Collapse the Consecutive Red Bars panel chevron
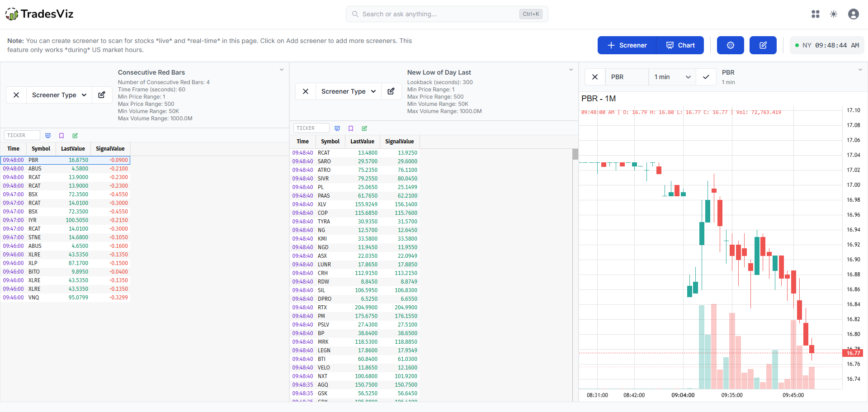The width and height of the screenshot is (868, 412). tap(282, 70)
